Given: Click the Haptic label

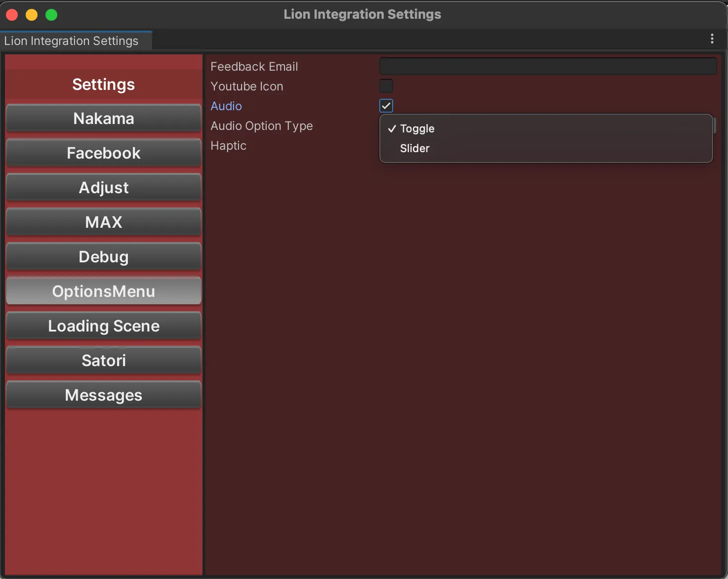Looking at the screenshot, I should pyautogui.click(x=228, y=146).
